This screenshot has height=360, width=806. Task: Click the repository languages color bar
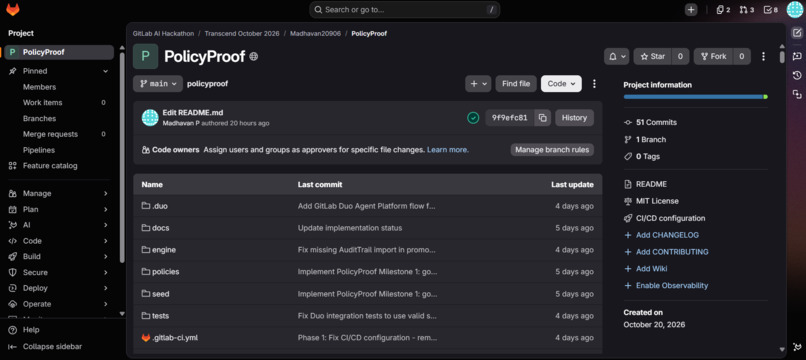click(x=695, y=97)
